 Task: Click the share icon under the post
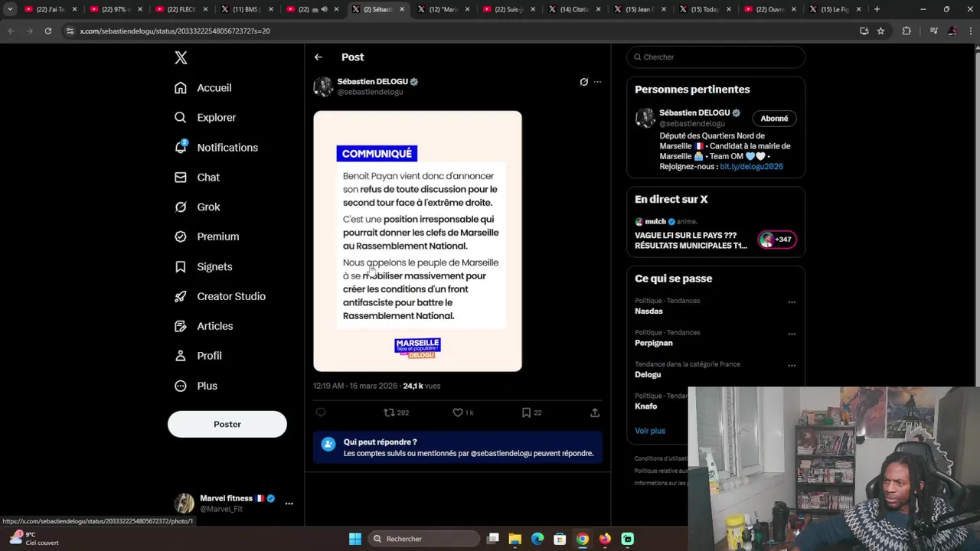click(x=595, y=412)
